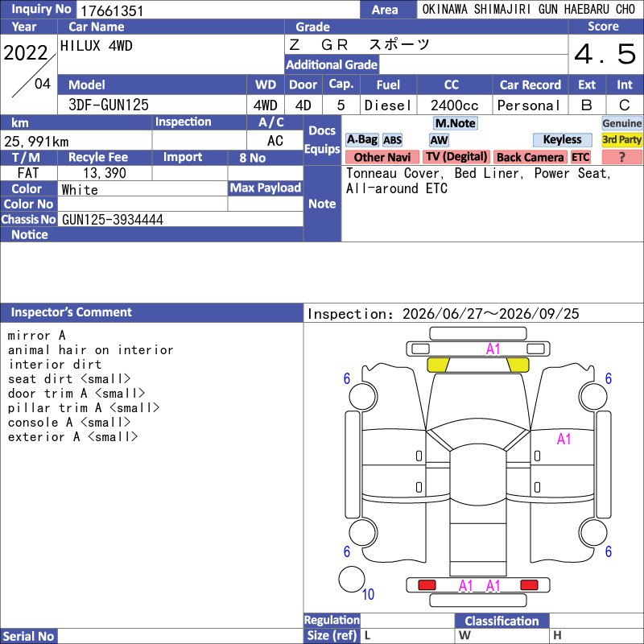Click the 2400cc engine size value

[455, 105]
